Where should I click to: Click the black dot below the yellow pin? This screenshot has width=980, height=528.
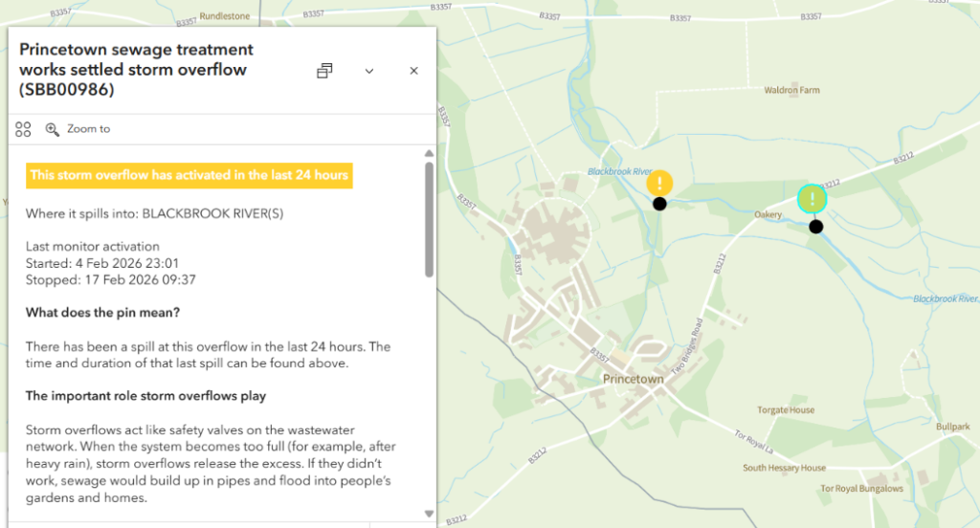tap(659, 204)
